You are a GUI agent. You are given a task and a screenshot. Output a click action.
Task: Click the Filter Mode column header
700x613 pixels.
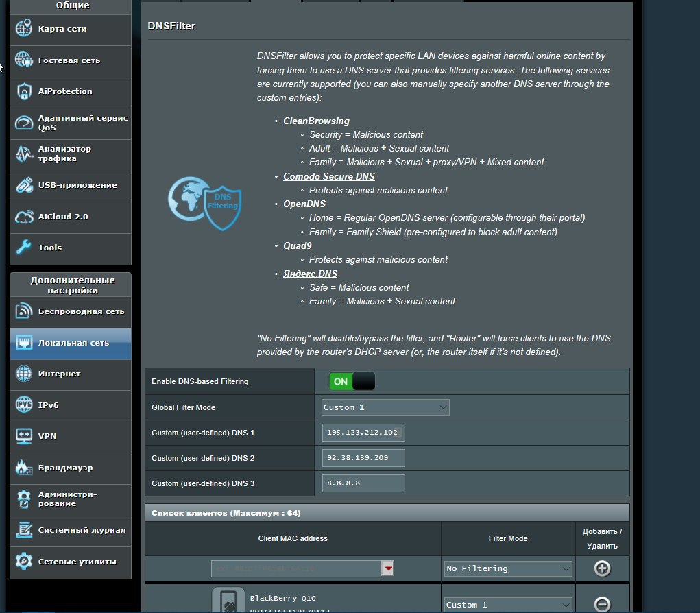[x=508, y=538]
